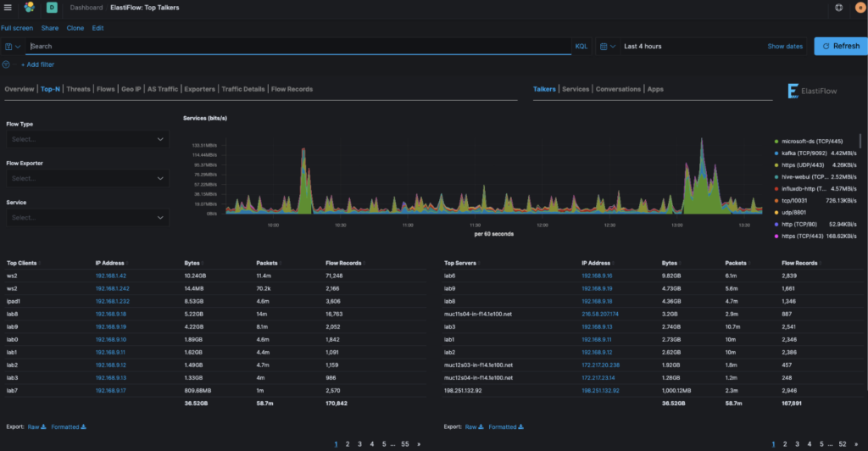Click Full screen link
This screenshot has height=451, width=868.
17,28
